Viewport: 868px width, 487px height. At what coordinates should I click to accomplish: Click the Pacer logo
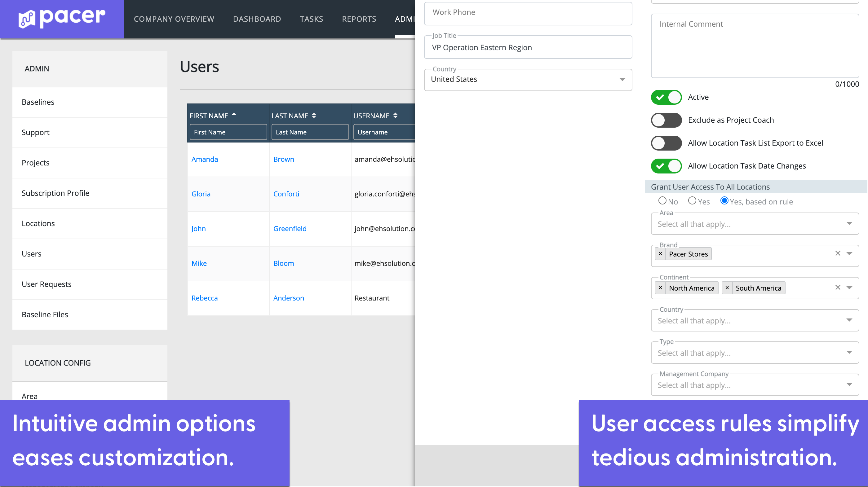point(62,19)
